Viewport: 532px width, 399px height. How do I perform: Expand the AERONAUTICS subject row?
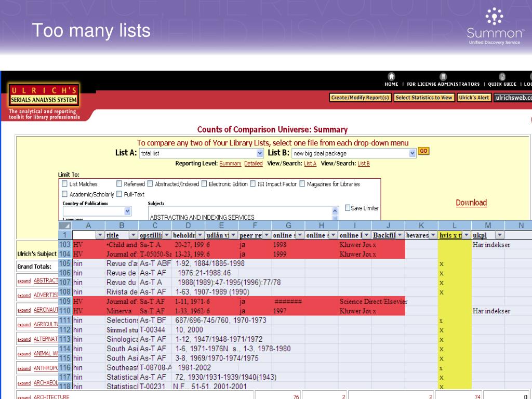[24, 310]
